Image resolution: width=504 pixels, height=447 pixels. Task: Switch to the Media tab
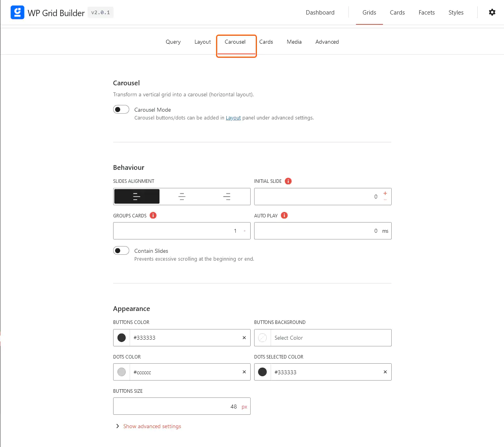point(294,42)
